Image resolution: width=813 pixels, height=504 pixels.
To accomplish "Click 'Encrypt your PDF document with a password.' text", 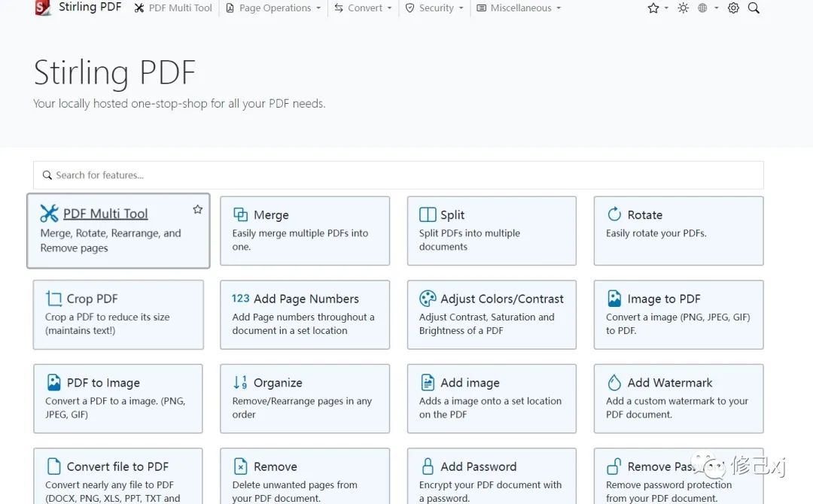I will (490, 491).
